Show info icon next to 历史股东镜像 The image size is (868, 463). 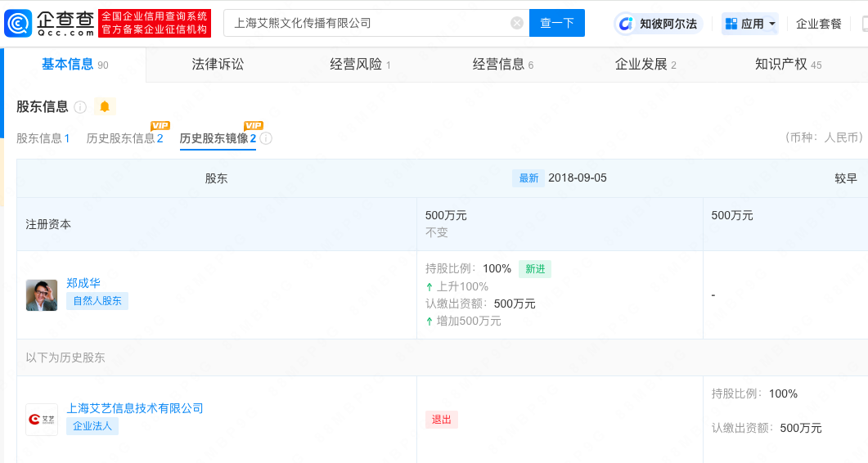click(266, 138)
